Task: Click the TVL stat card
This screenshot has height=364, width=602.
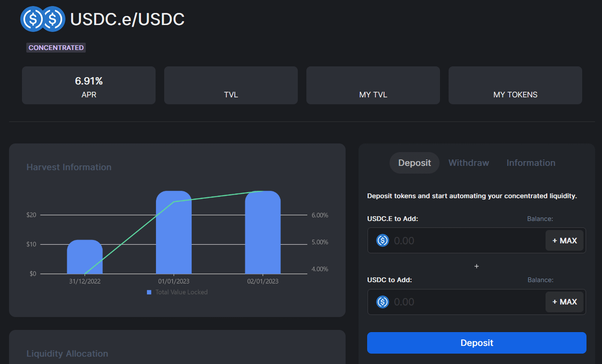Action: pos(231,86)
